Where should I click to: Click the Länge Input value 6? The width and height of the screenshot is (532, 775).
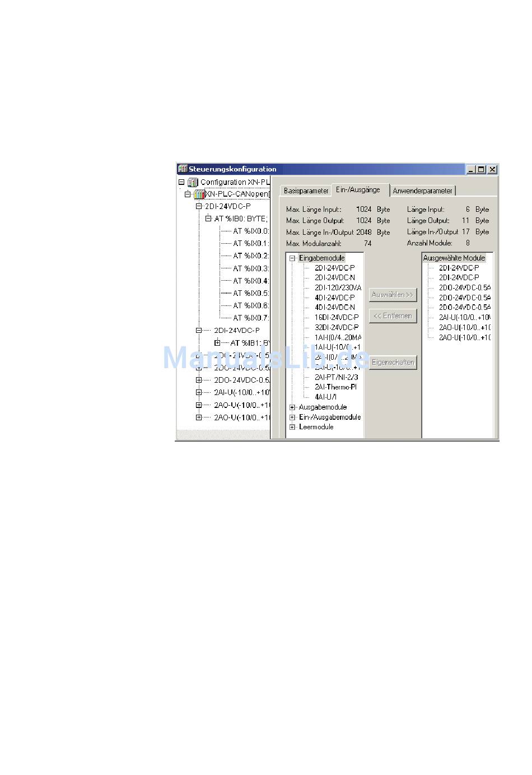coord(468,210)
